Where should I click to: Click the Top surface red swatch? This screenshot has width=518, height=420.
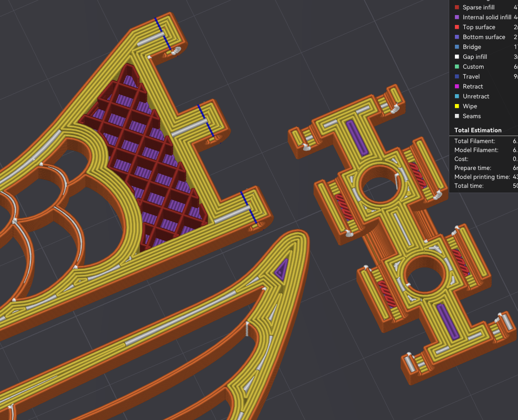(456, 27)
